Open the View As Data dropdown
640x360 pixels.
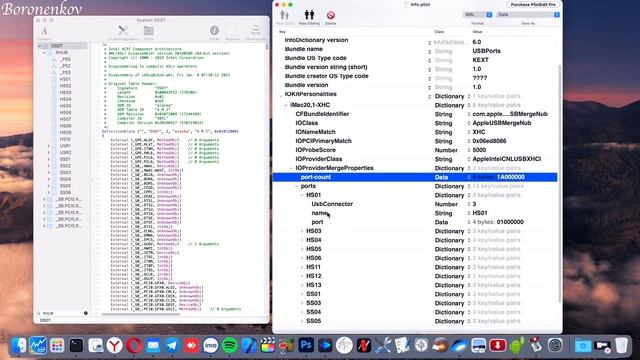pos(528,14)
